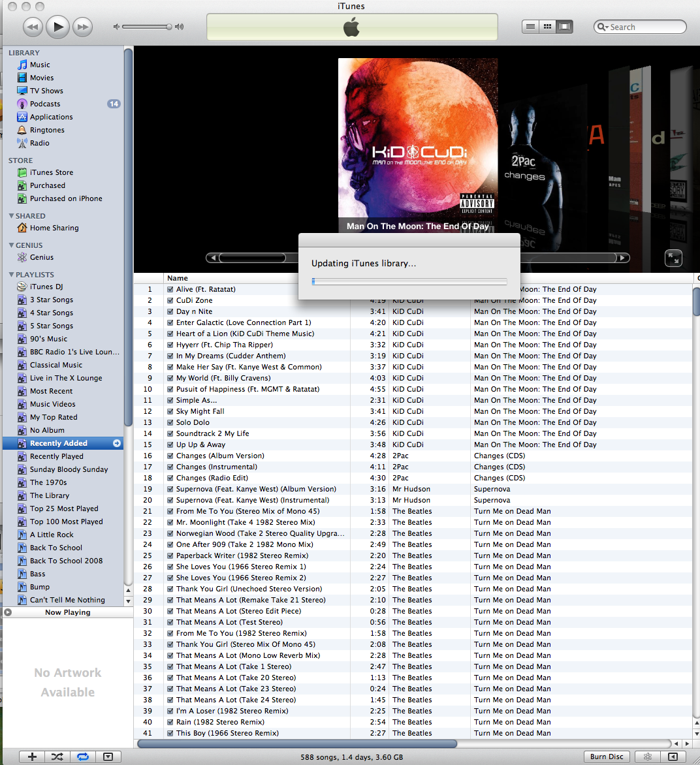This screenshot has height=765, width=700.
Task: Uncheck the Alive (Ft. Ratatat) checkbox
Action: click(x=170, y=289)
